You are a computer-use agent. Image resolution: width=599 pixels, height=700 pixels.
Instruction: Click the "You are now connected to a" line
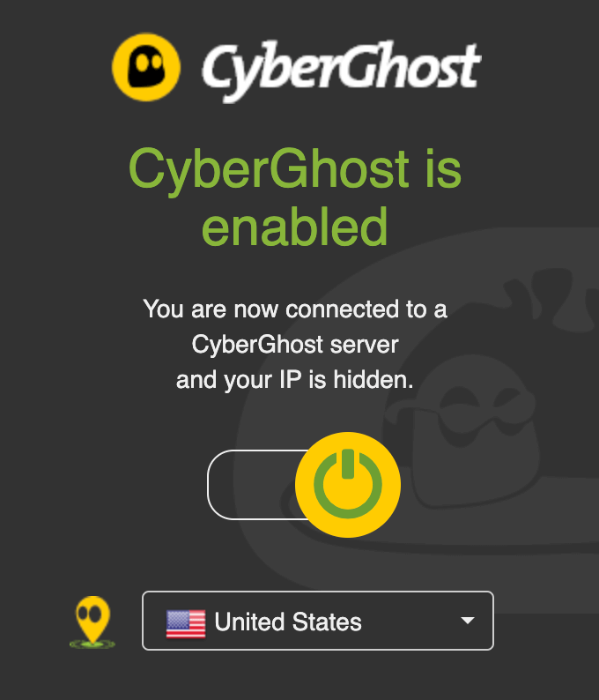point(295,309)
